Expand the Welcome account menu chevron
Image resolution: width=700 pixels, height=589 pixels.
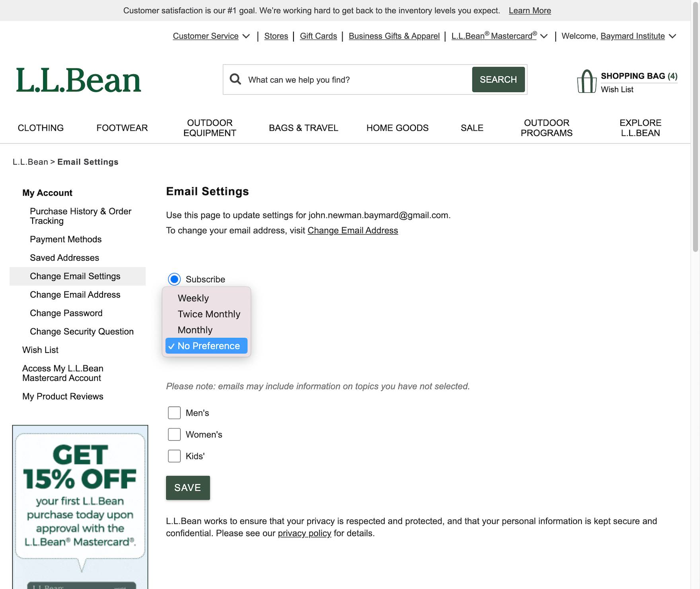[x=673, y=36]
